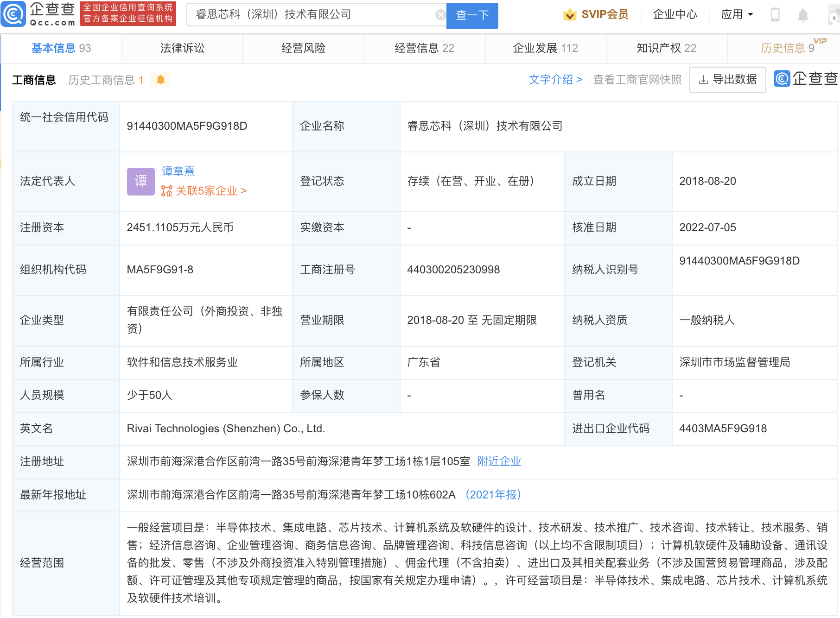Click the 成立日期 2018-08-20 value
840x618 pixels.
pyautogui.click(x=707, y=181)
